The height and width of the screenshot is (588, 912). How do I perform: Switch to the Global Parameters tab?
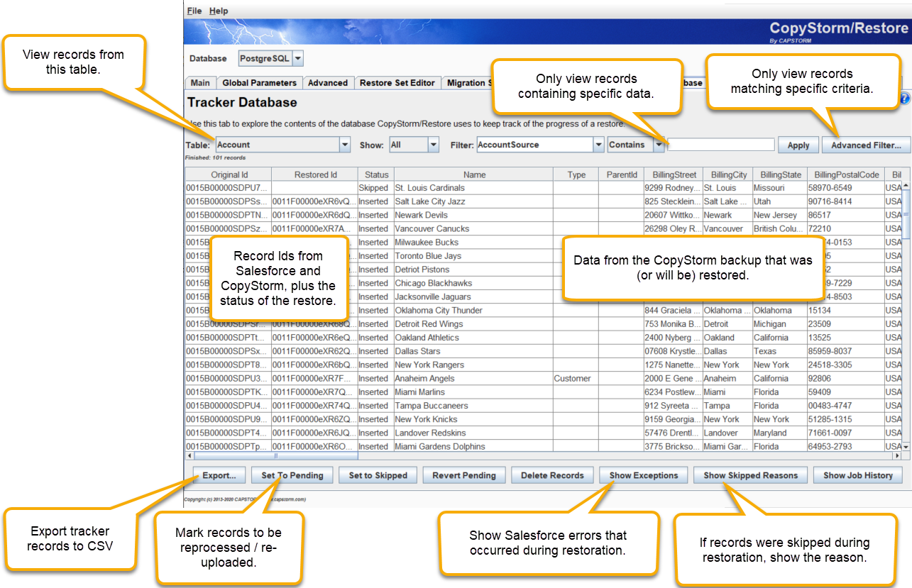point(260,82)
